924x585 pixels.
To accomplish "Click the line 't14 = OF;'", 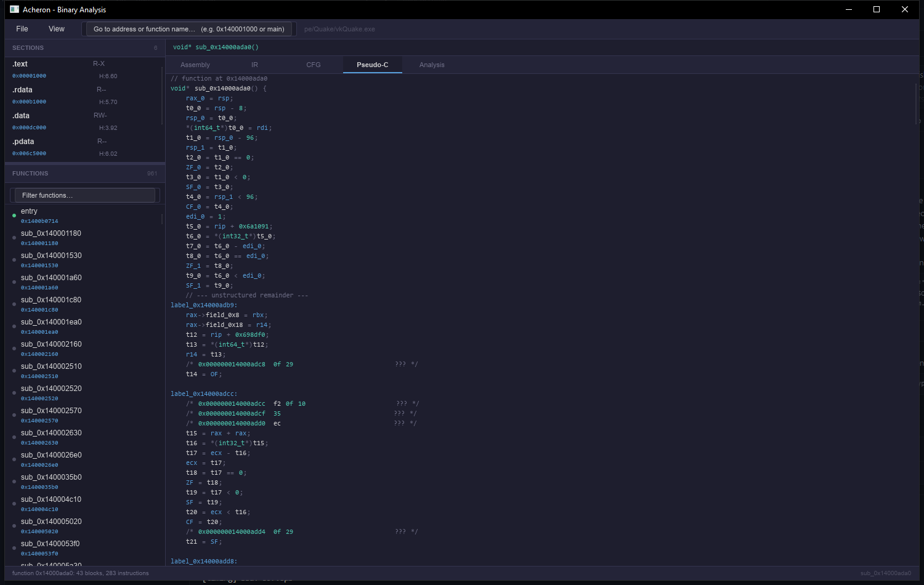I will [x=204, y=374].
